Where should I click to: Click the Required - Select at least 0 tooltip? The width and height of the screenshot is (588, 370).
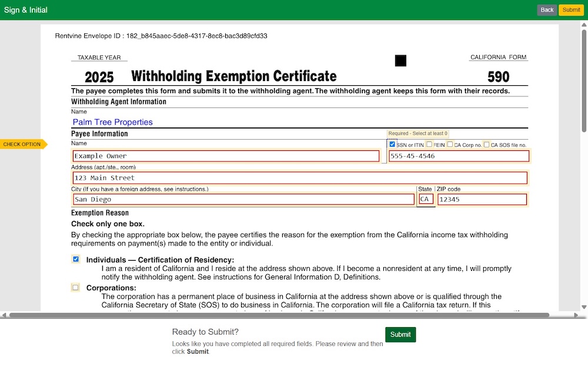click(417, 133)
